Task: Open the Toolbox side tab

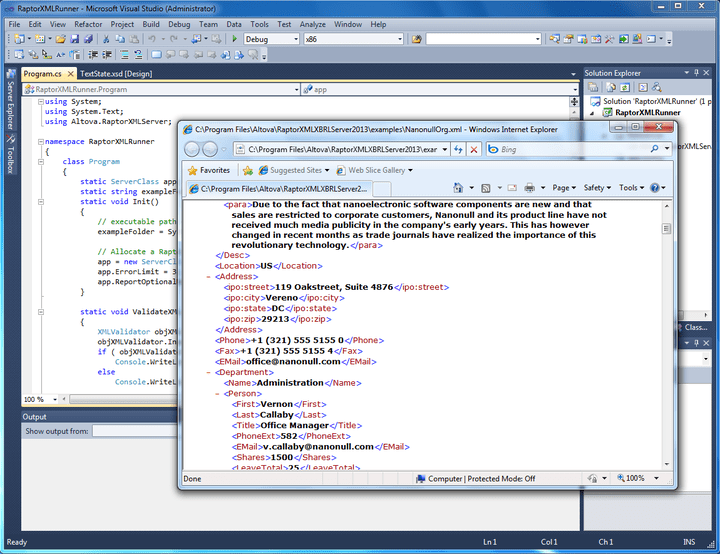Action: click(x=11, y=155)
